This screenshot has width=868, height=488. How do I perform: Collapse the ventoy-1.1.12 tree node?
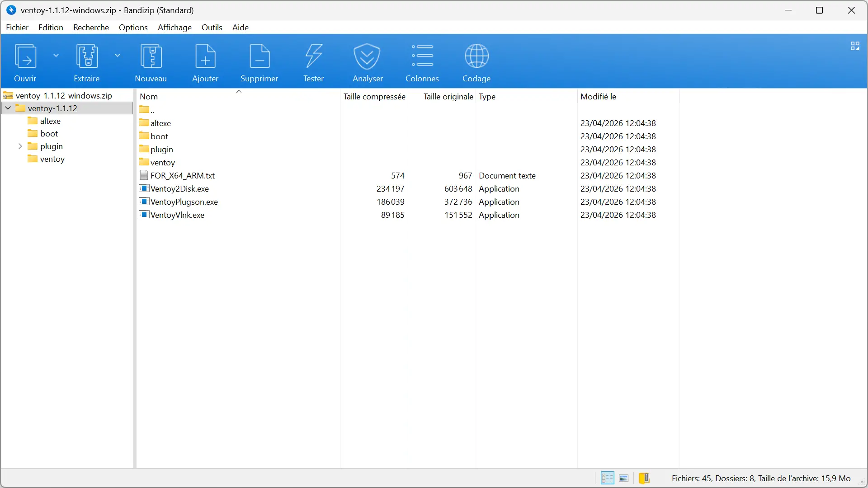pos(8,108)
